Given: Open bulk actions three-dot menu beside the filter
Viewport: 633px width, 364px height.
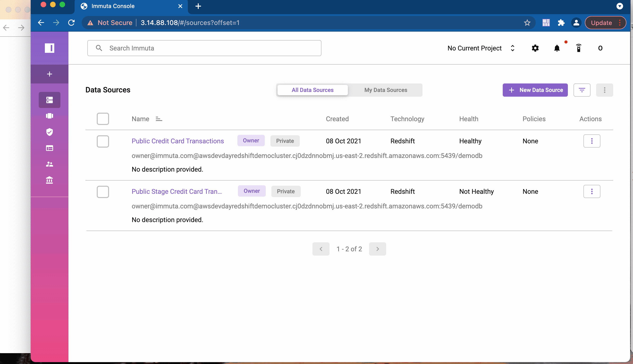Looking at the screenshot, I should coord(604,90).
